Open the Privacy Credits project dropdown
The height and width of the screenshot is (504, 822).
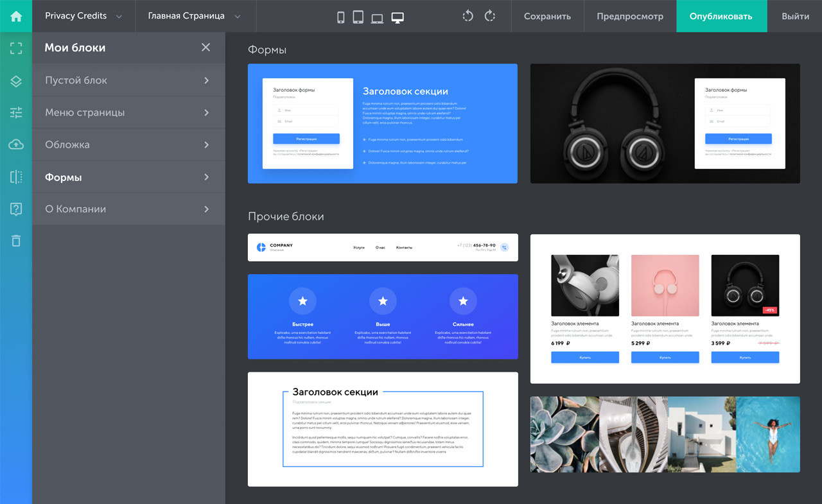tap(83, 16)
